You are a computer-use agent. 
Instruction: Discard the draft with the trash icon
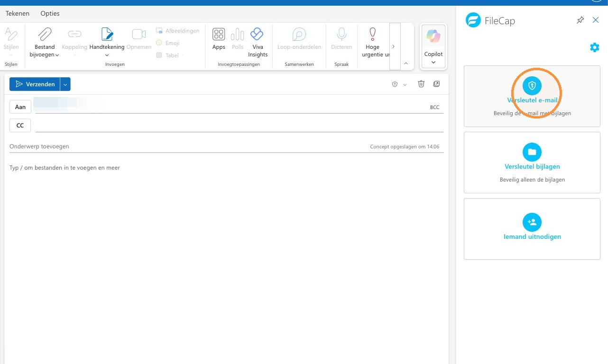pos(421,84)
